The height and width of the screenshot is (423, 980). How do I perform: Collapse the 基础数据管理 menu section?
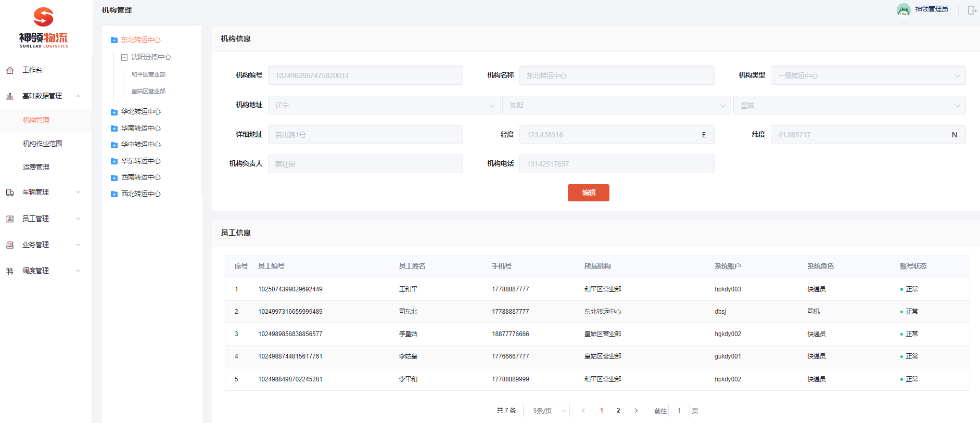coord(78,96)
